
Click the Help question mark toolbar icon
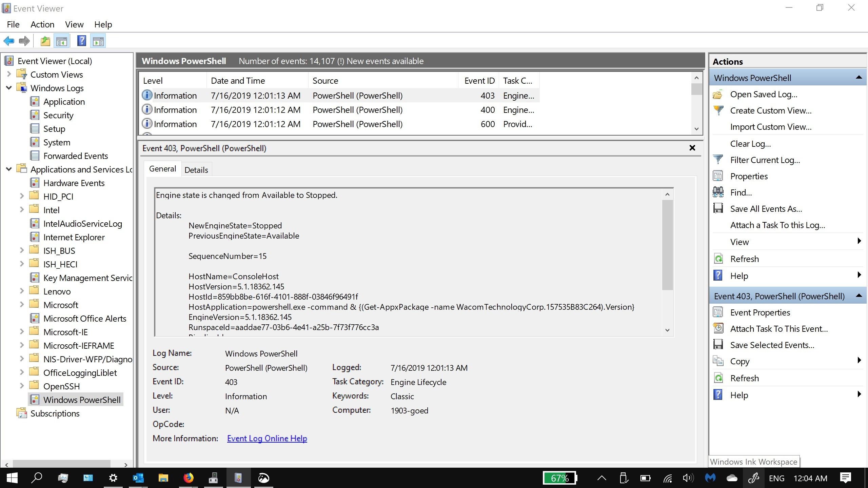[82, 41]
